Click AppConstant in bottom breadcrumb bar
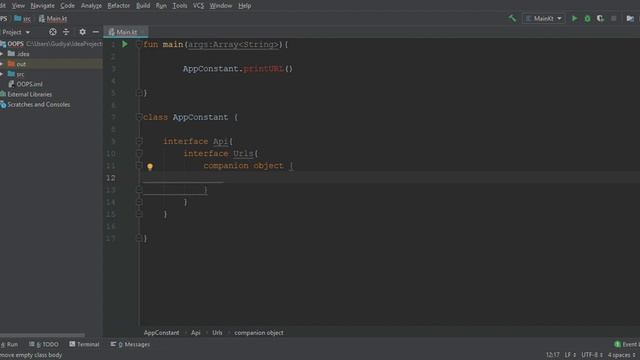 (161, 333)
